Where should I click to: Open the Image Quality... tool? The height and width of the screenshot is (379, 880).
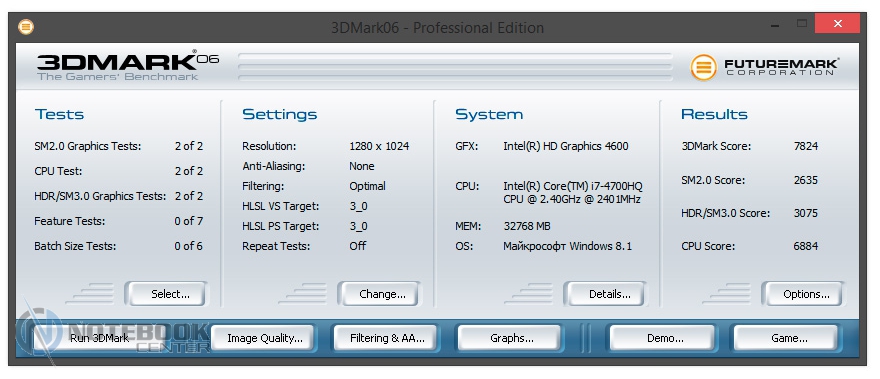[262, 338]
